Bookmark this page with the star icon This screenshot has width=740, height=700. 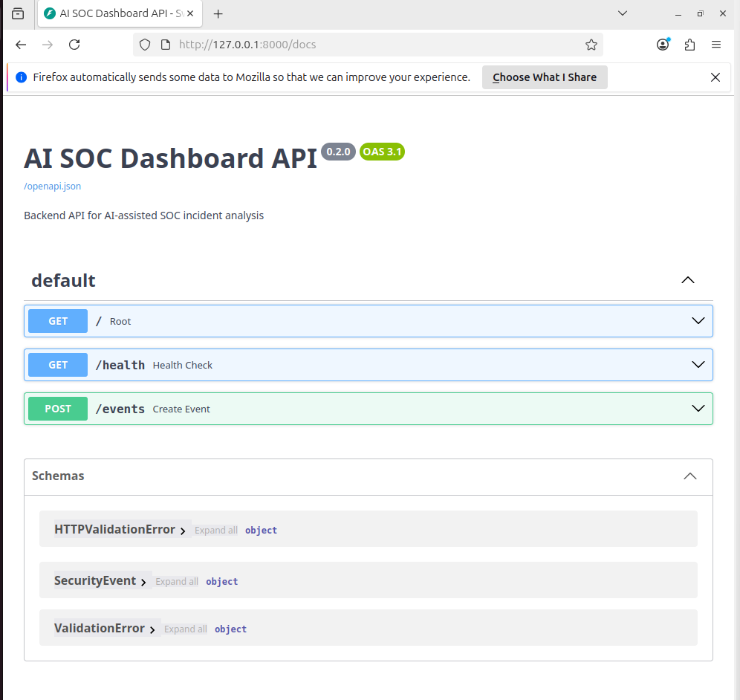point(591,45)
